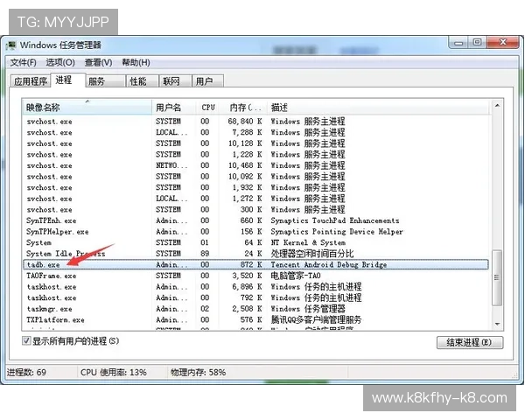Minimize the Task Manager window

458,43
